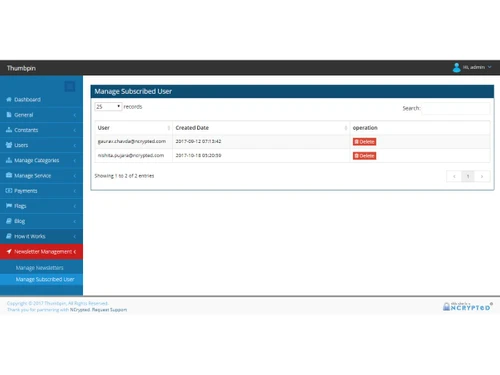The image size is (500, 375).
Task: Click the Manage Service briefcase icon
Action: coord(9,175)
